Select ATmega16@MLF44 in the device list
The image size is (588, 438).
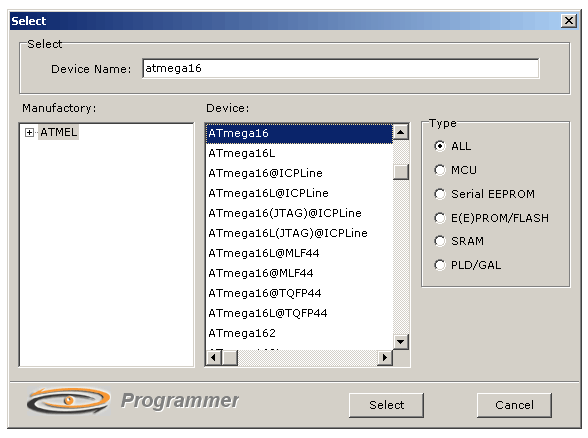pyautogui.click(x=299, y=273)
